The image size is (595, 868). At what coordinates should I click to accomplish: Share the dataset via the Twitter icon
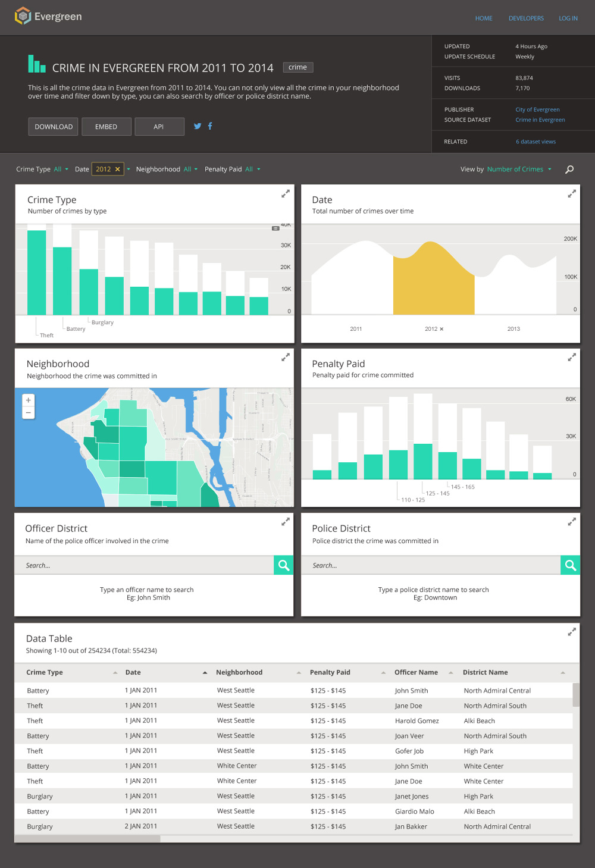(x=197, y=126)
